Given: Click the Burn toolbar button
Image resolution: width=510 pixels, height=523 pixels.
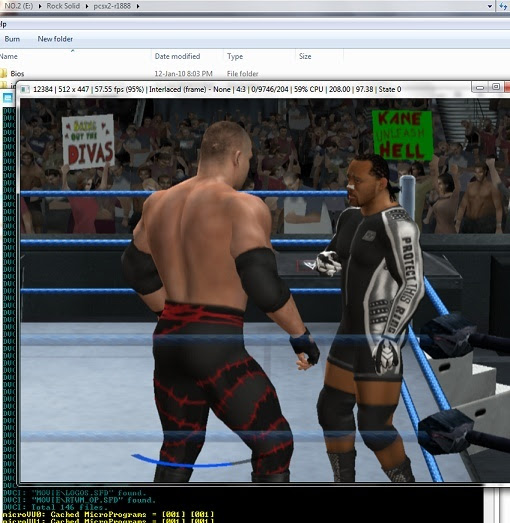Looking at the screenshot, I should [x=12, y=39].
